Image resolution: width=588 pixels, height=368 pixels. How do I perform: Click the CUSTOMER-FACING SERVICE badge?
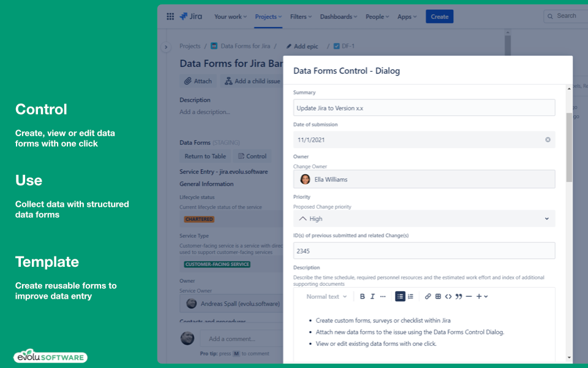coord(217,264)
